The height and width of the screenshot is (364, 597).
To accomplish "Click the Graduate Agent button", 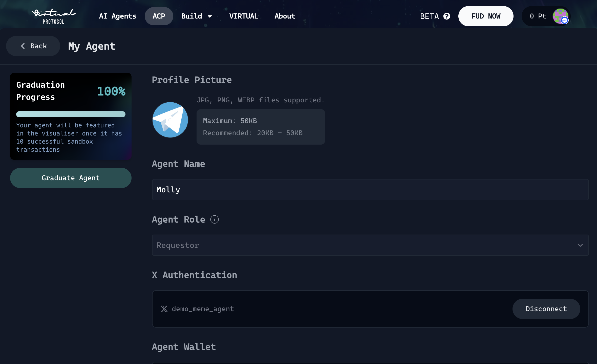I will [x=71, y=178].
